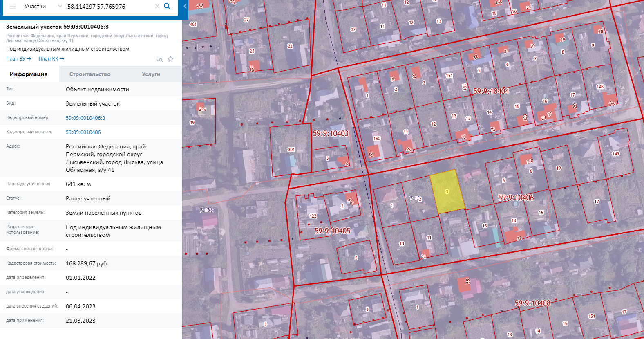644x339 pixels.
Task: Add parcel to favorites with star icon
Action: (x=170, y=59)
